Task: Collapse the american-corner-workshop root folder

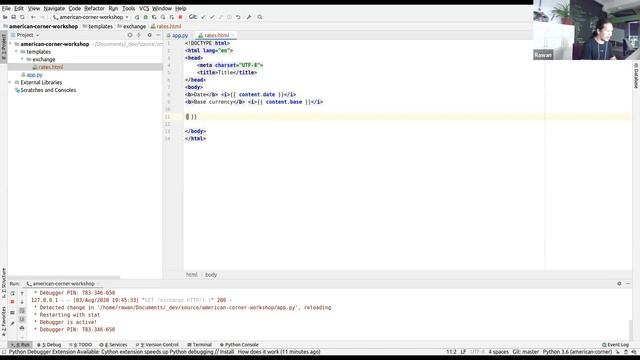Action: click(x=11, y=44)
